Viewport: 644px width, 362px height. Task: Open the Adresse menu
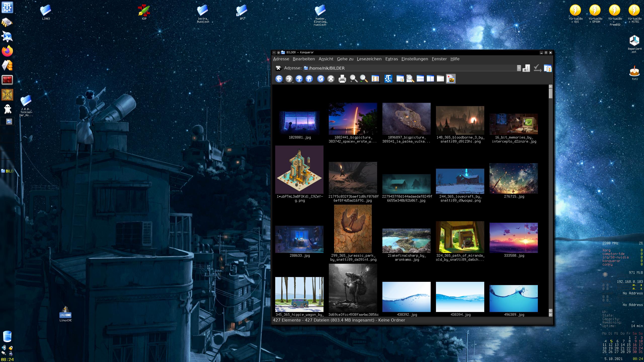click(281, 59)
